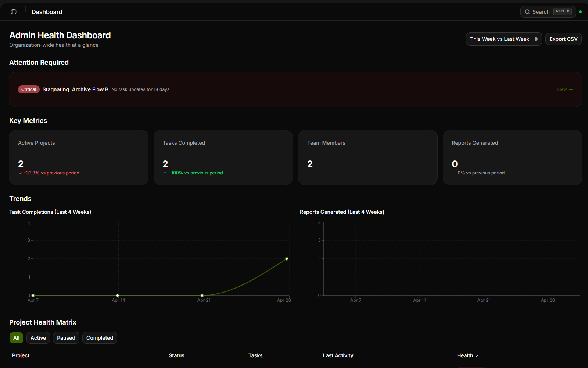Click the search magnifier icon
This screenshot has width=588, height=368.
coord(527,12)
